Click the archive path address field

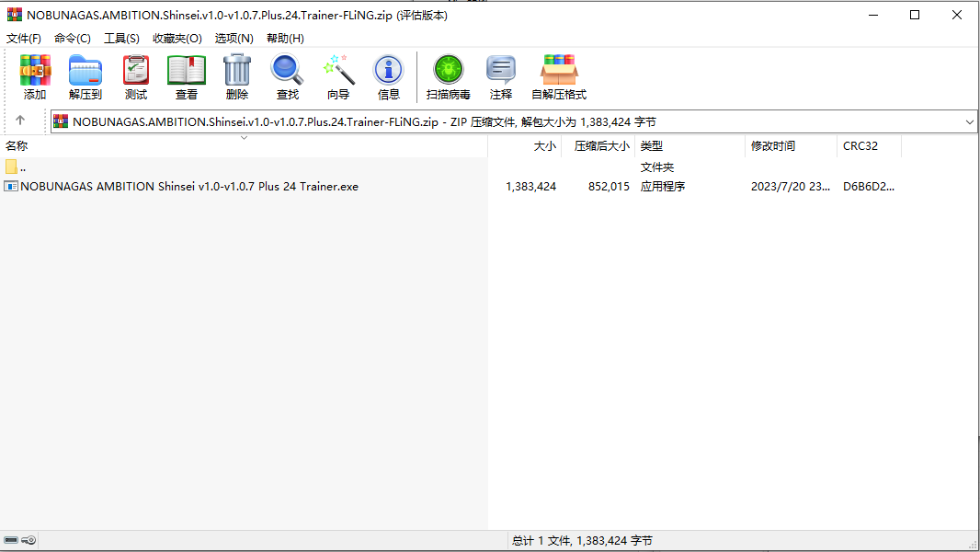pos(513,122)
